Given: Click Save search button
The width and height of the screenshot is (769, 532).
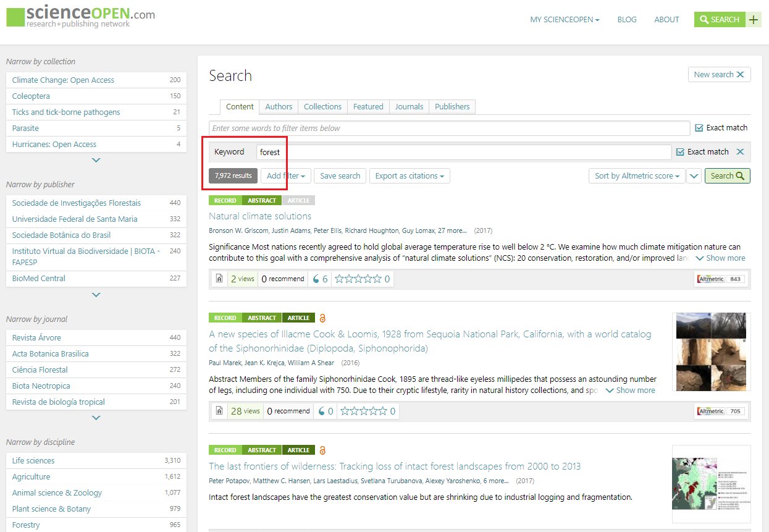Looking at the screenshot, I should pos(340,176).
